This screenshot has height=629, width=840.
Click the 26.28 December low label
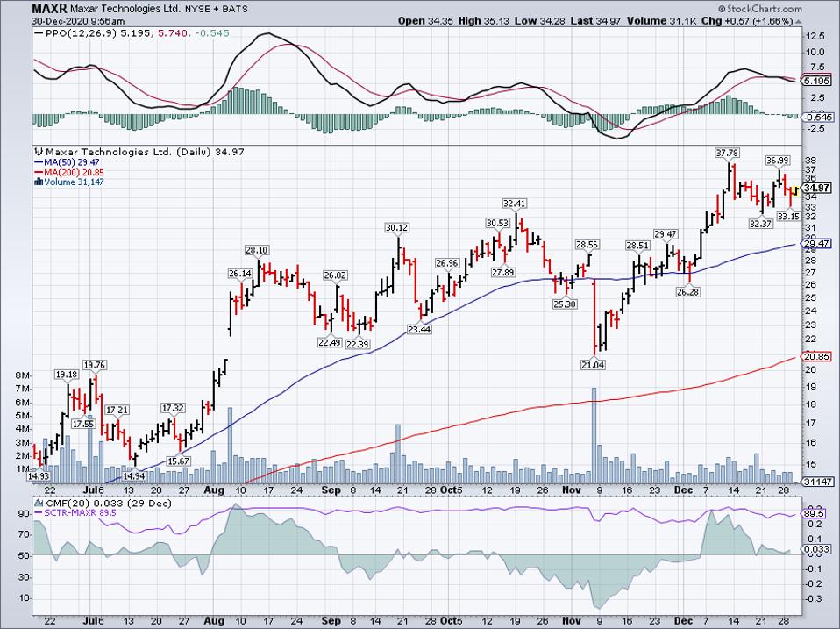(687, 292)
